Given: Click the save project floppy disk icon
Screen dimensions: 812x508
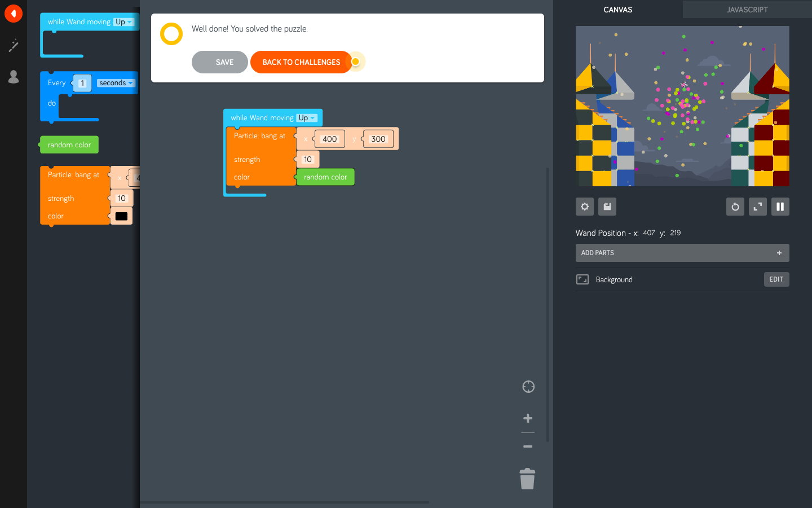Looking at the screenshot, I should (x=607, y=207).
